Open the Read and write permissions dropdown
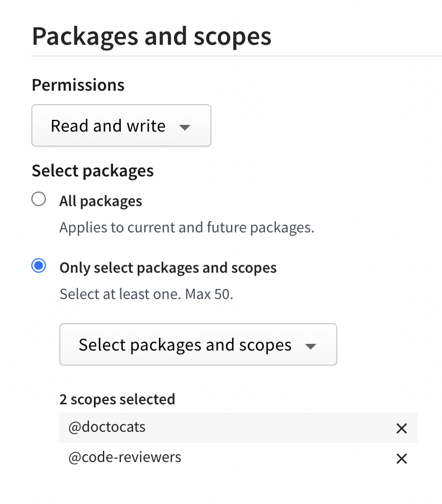442x504 pixels. click(x=121, y=125)
